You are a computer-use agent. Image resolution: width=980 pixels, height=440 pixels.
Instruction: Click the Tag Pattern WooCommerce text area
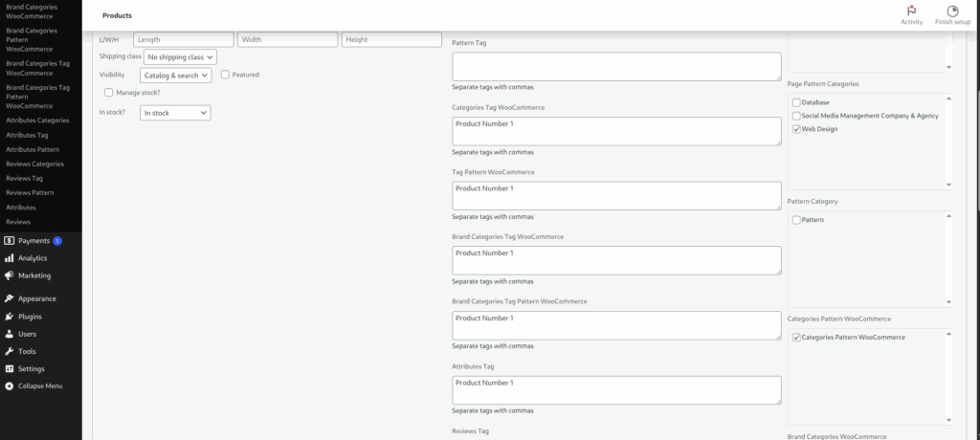coord(616,196)
